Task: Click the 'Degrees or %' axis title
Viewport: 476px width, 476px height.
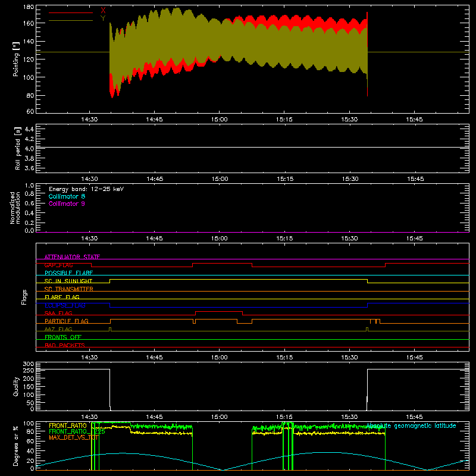Action: point(16,446)
